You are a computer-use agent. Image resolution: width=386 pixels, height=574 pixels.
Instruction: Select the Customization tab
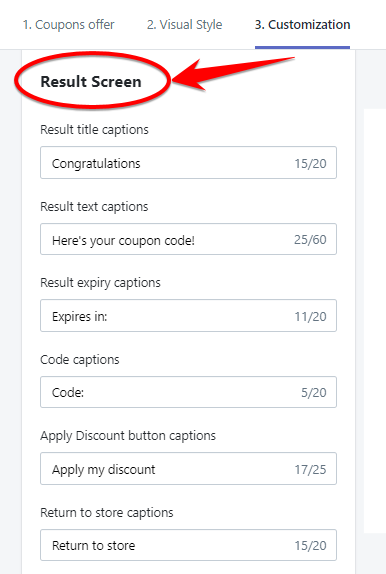tap(303, 25)
